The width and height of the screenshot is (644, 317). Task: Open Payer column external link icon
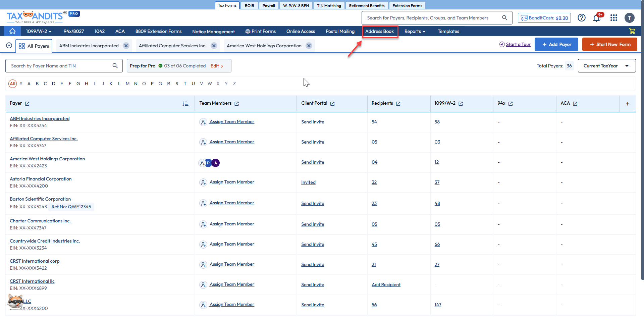(x=27, y=104)
